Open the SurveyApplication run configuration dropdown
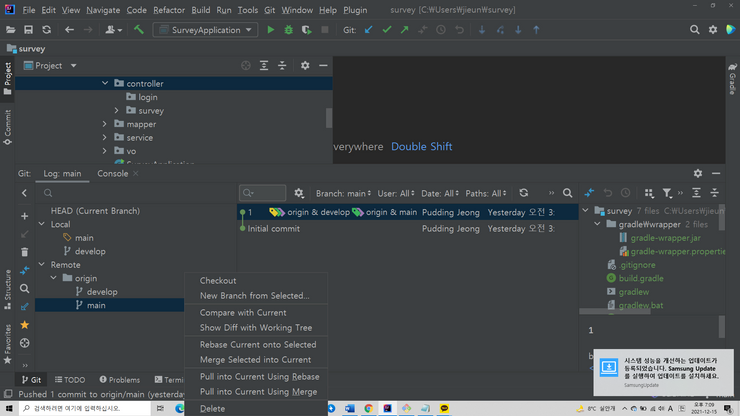This screenshot has width=740, height=416. pos(205,30)
